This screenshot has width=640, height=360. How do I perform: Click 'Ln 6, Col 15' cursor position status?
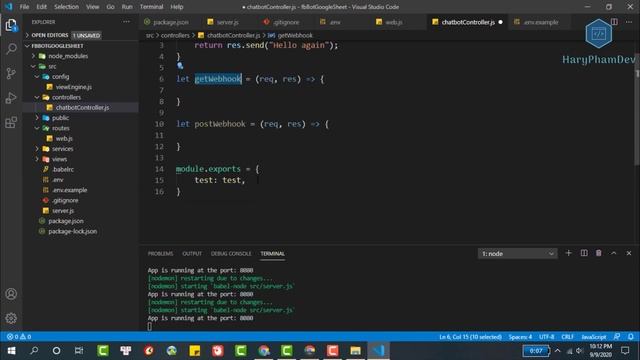[470, 337]
